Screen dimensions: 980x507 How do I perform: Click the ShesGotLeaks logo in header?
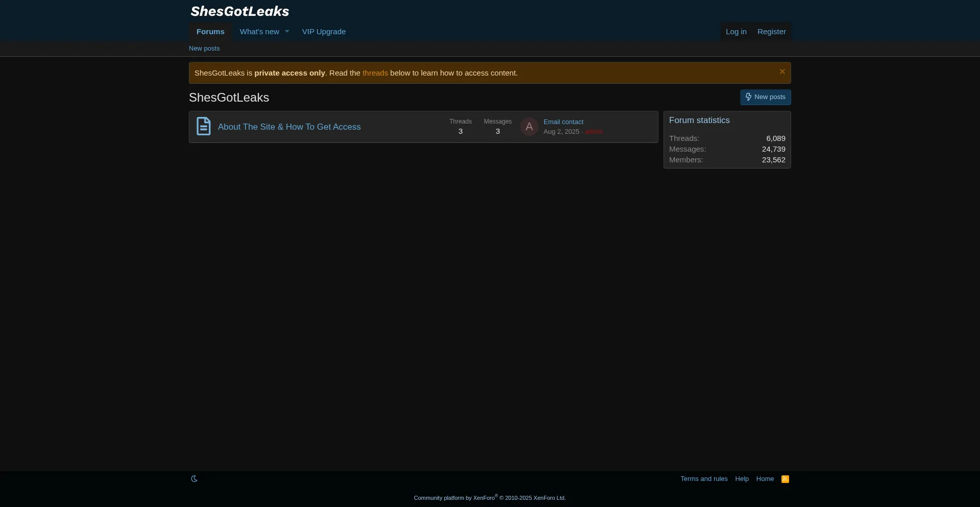point(239,11)
